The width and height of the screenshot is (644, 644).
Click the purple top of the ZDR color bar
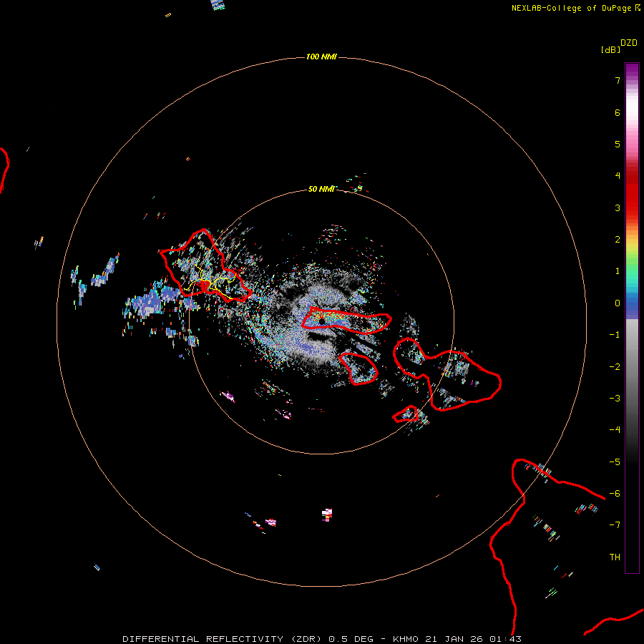click(x=632, y=70)
